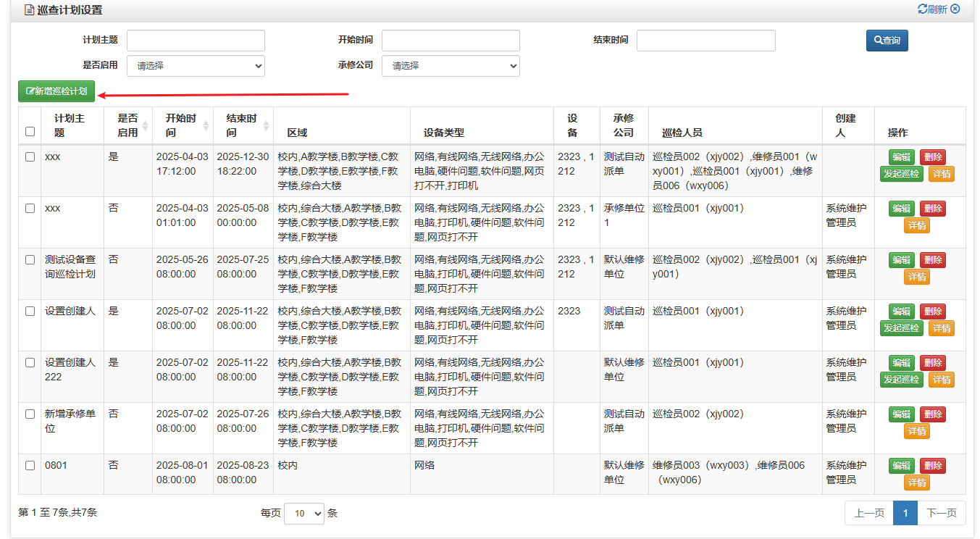The image size is (980, 539).
Task: Click the blue 查询 search button
Action: point(887,41)
